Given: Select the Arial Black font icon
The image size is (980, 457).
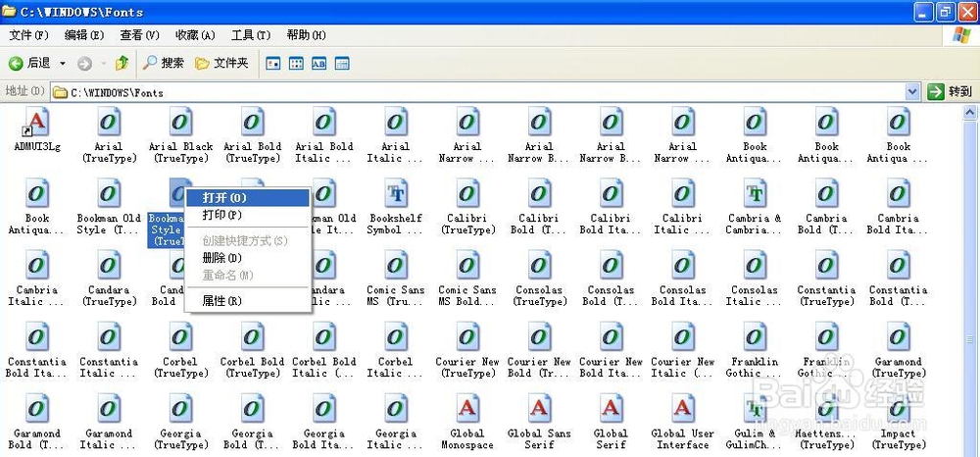Looking at the screenshot, I should [180, 122].
